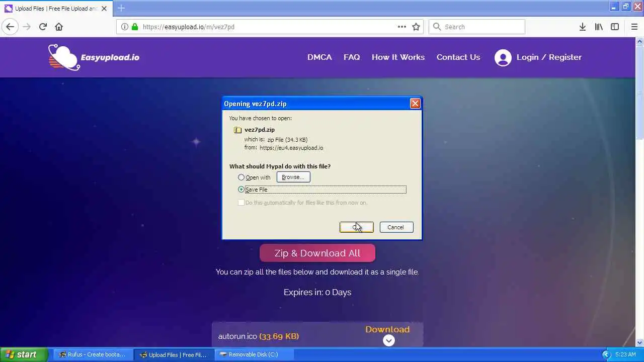Open the library icon in toolbar
This screenshot has width=644, height=362.
pyautogui.click(x=599, y=27)
